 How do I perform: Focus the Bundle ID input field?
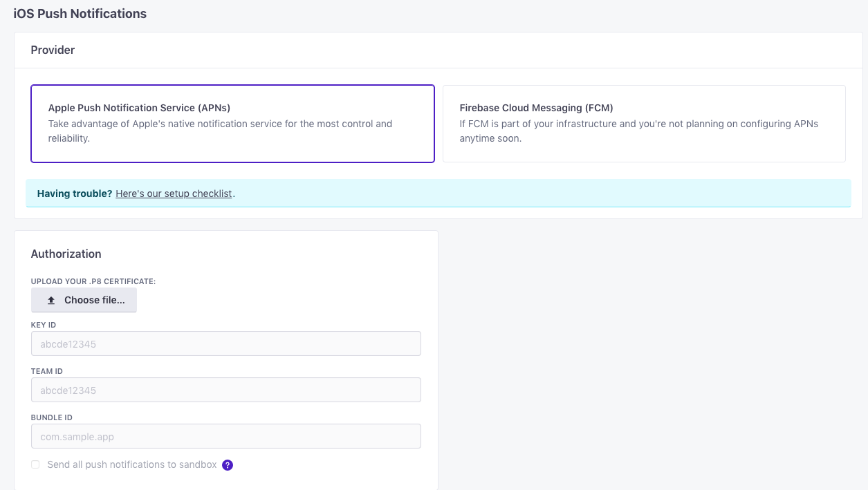click(226, 436)
